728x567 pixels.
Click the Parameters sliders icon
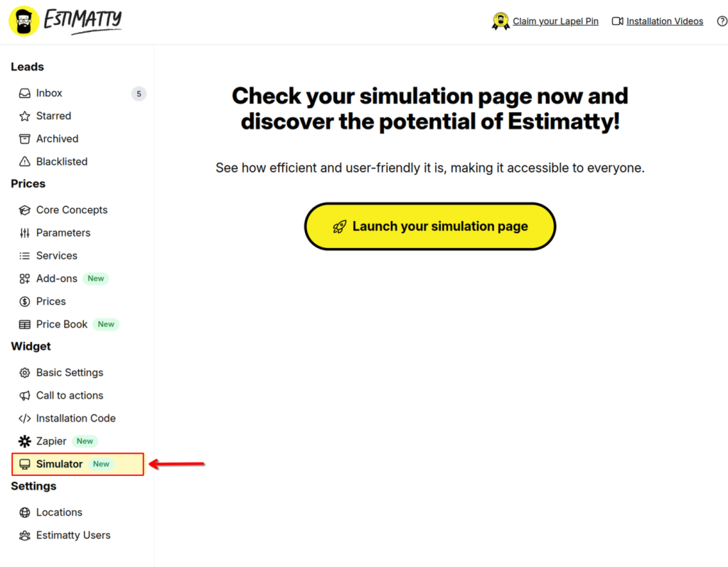point(25,233)
